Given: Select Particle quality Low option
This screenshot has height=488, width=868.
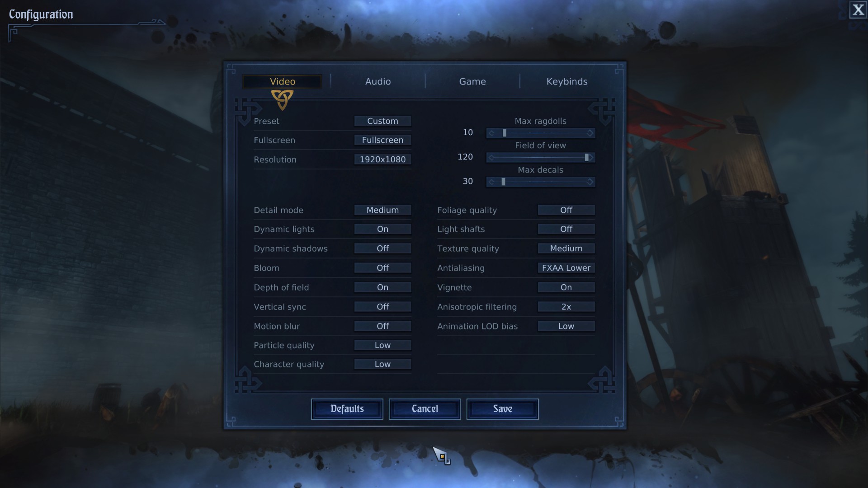Looking at the screenshot, I should coord(382,345).
